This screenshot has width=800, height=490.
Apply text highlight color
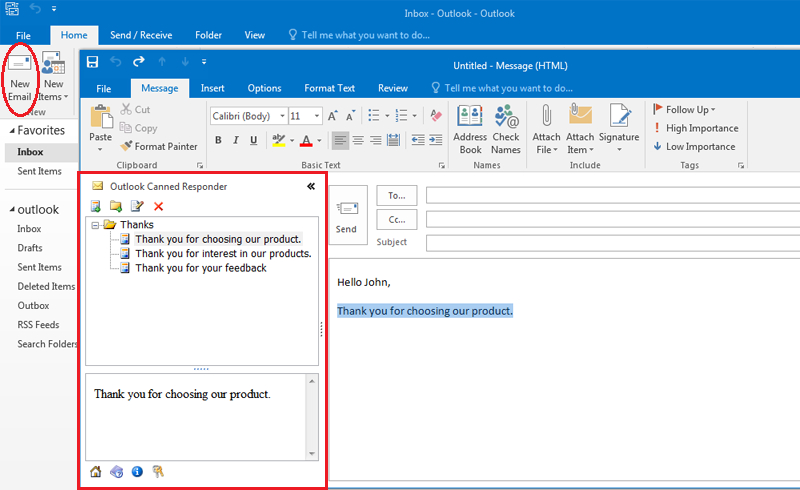pos(279,140)
